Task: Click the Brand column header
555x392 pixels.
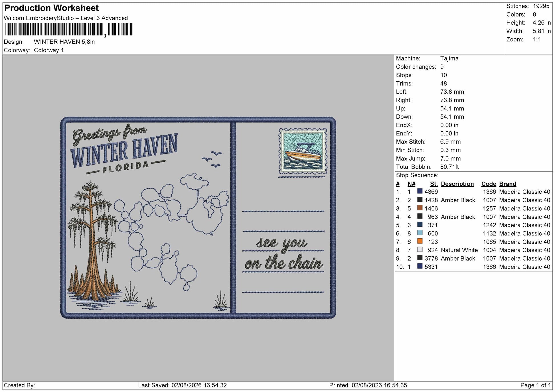Action: (508, 184)
